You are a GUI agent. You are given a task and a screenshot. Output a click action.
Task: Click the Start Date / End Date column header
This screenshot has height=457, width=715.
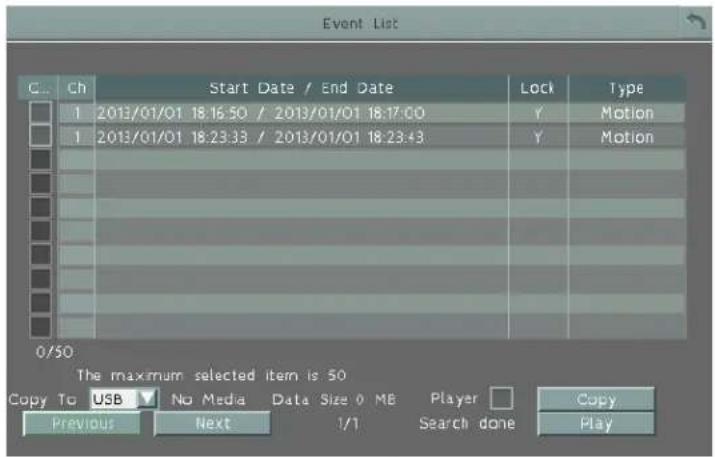(x=301, y=88)
